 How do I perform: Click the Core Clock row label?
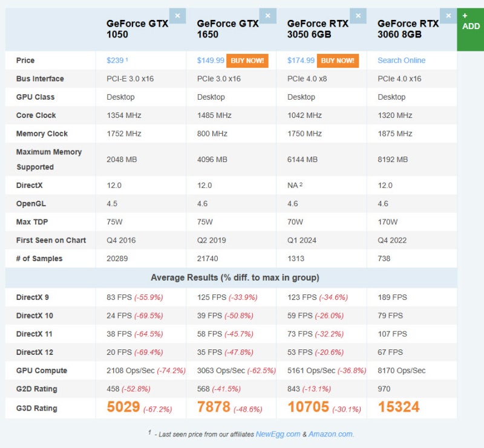point(36,115)
